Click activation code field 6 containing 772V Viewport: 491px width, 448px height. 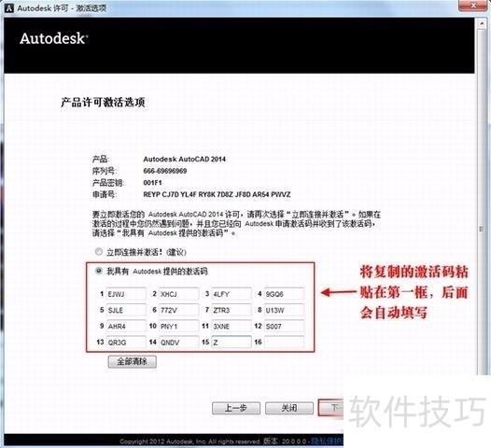coord(178,310)
